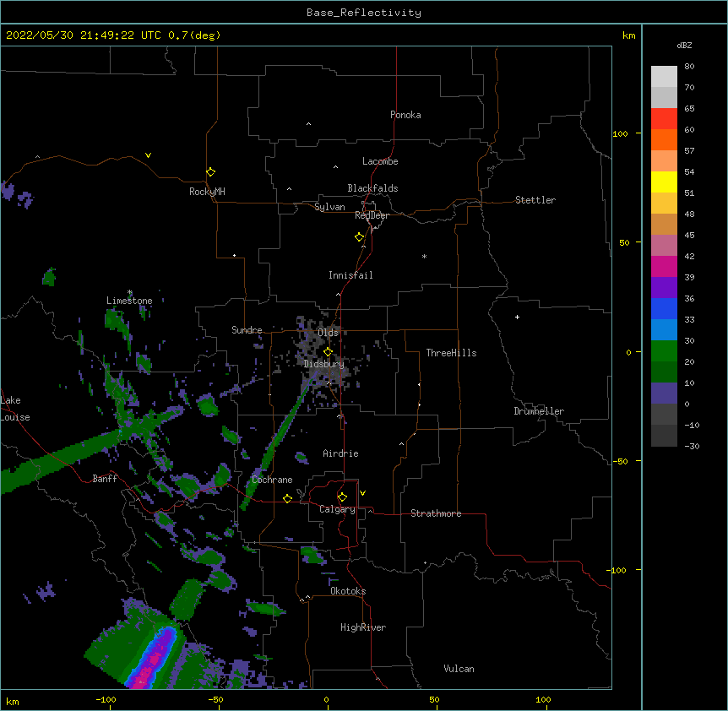This screenshot has height=711, width=728.
Task: Click the Lake Louise label at left edge
Action: point(14,409)
